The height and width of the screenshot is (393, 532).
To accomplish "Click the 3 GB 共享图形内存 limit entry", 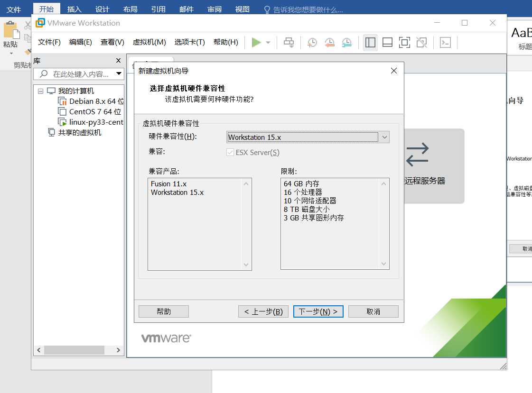I will 314,218.
